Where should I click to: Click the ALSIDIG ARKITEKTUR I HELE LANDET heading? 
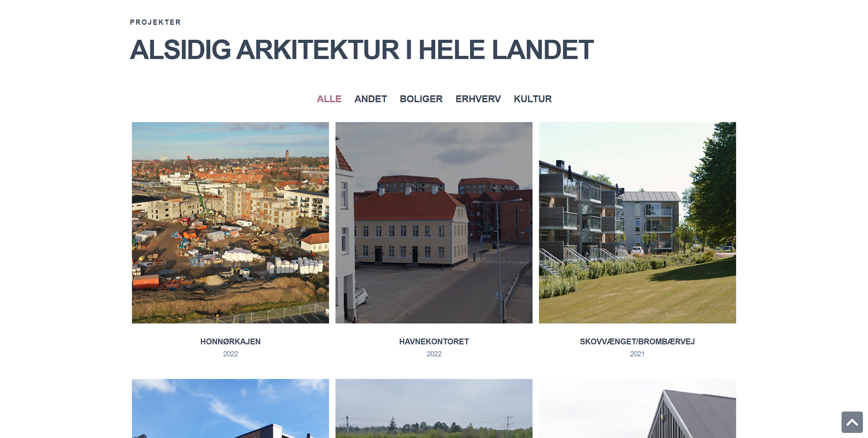tap(362, 50)
